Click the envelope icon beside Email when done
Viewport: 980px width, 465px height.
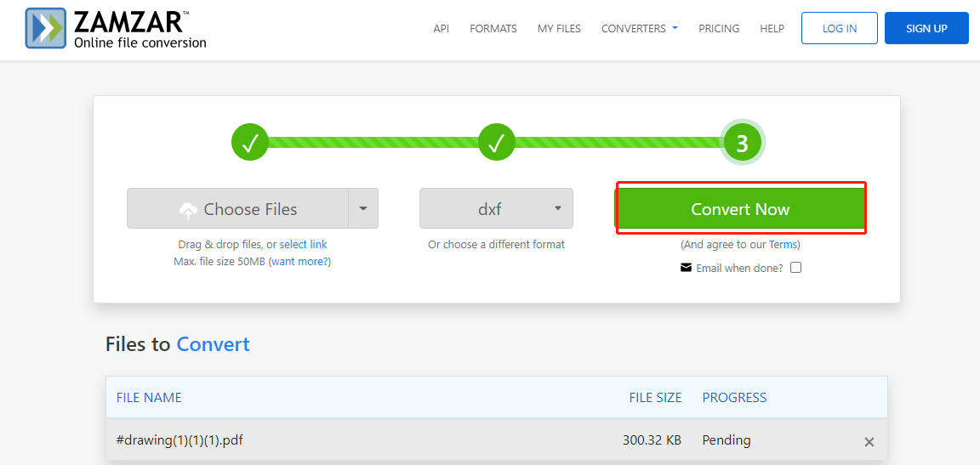point(687,268)
